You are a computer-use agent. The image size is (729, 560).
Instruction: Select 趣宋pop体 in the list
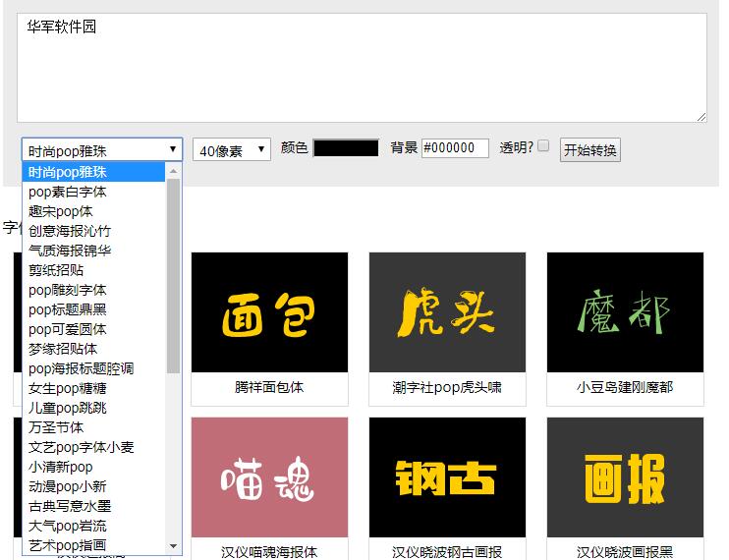pos(61,211)
